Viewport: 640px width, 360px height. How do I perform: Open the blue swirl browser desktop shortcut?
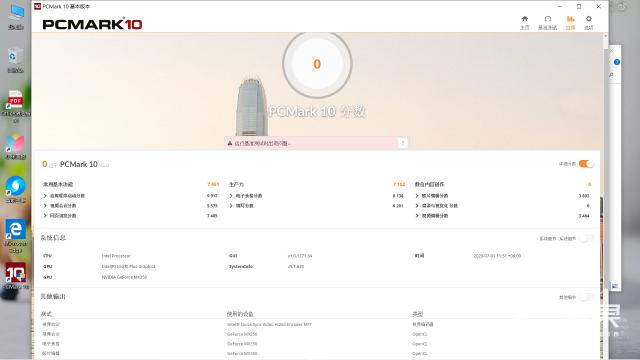point(16,189)
